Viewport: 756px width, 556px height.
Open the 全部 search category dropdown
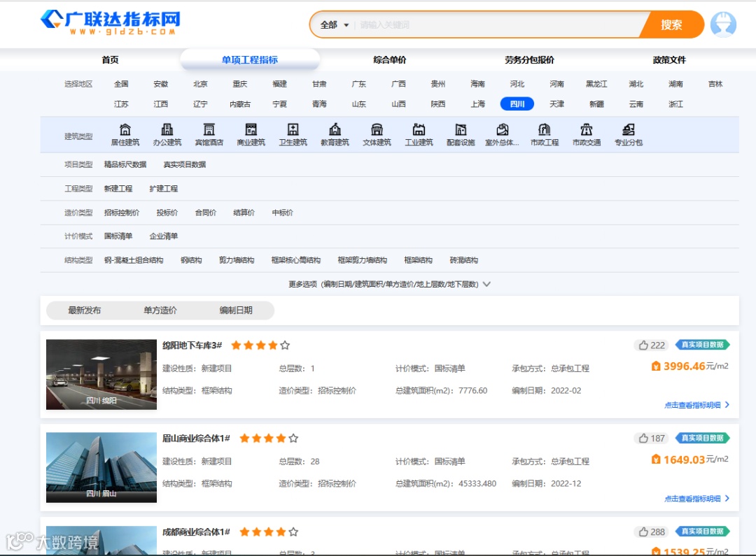click(x=334, y=24)
